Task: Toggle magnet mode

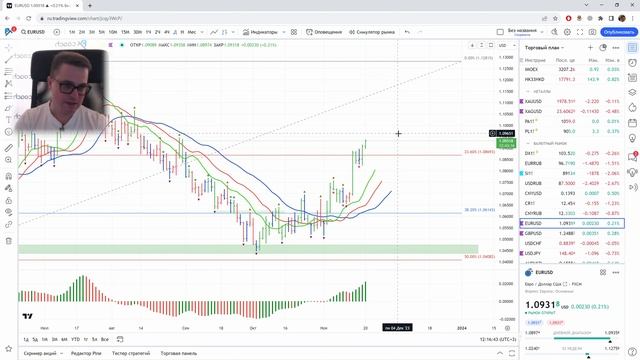Action: click(8, 176)
